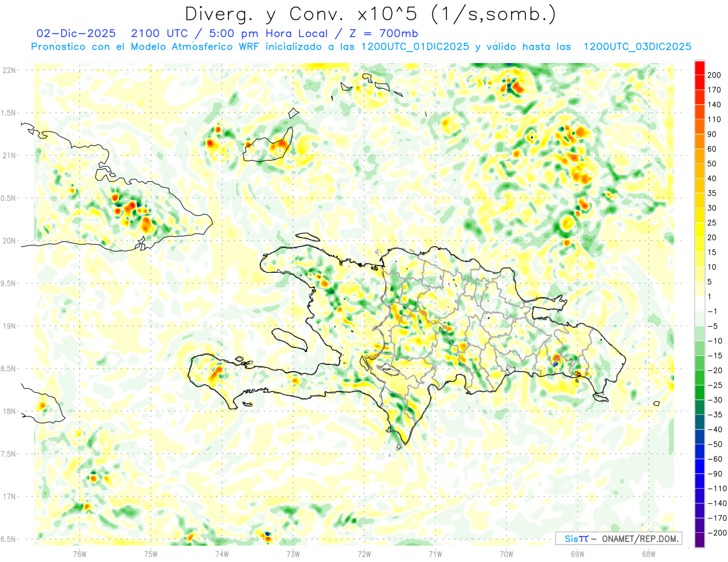
Task: Click the "76W" longitude label
Action: pyautogui.click(x=79, y=554)
